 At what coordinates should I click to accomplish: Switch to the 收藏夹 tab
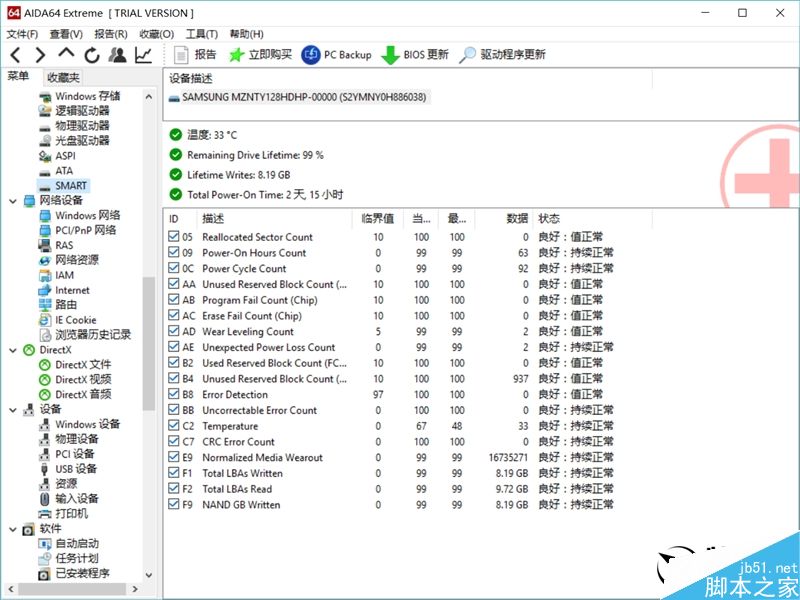63,78
